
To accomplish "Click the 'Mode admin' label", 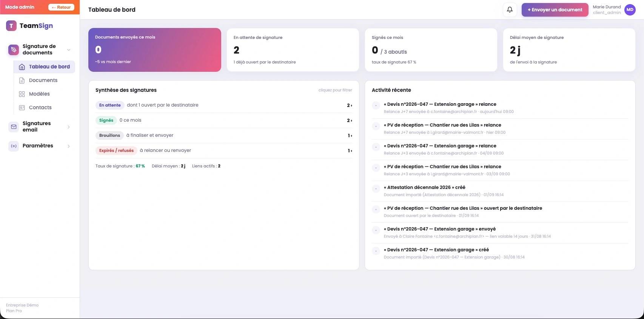I will click(20, 7).
